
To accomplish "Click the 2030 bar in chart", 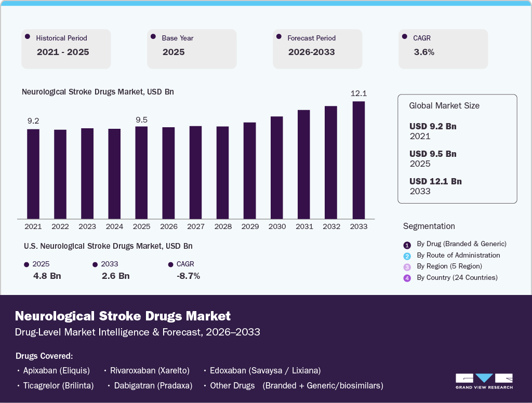I will pyautogui.click(x=277, y=168).
